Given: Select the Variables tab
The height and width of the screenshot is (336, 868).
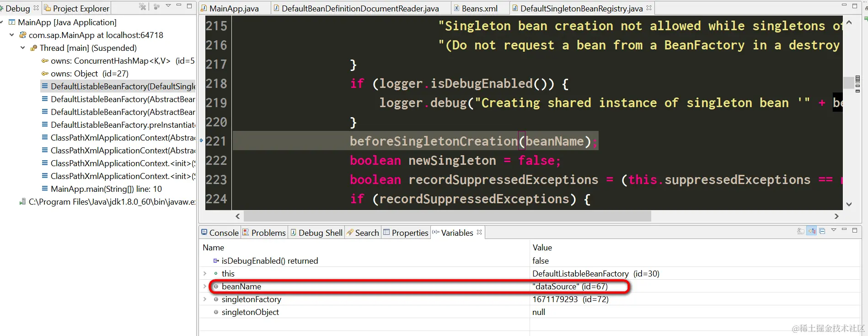Looking at the screenshot, I should 456,233.
